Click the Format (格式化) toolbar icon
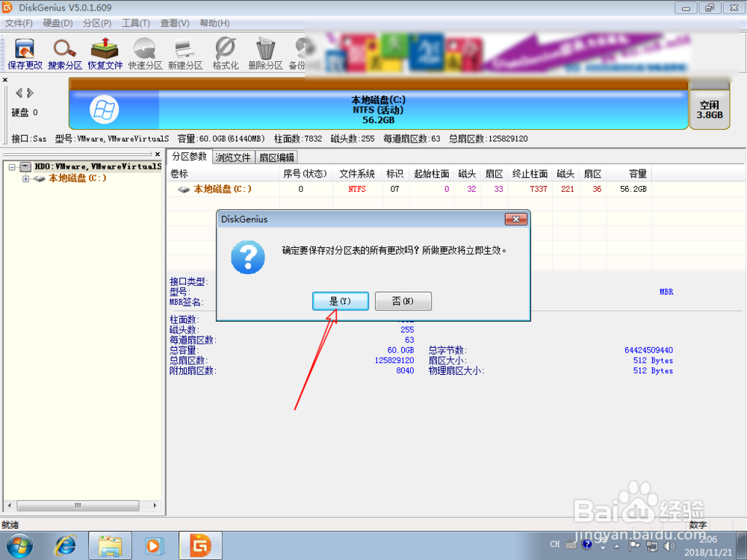The width and height of the screenshot is (747, 560). point(226,54)
